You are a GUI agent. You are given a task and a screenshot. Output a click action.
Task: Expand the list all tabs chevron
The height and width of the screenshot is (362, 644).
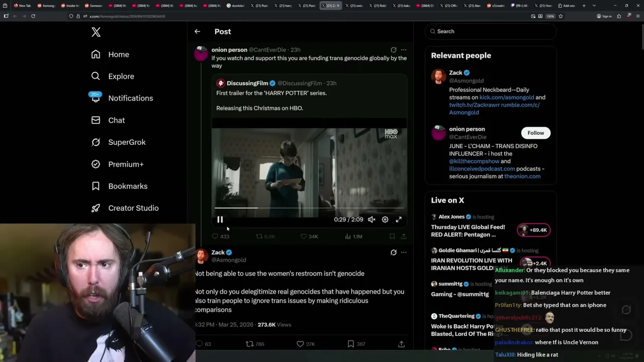594,6
